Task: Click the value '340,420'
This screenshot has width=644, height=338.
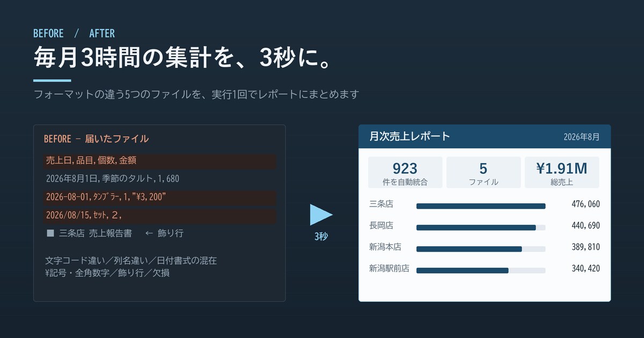Action: tap(586, 269)
